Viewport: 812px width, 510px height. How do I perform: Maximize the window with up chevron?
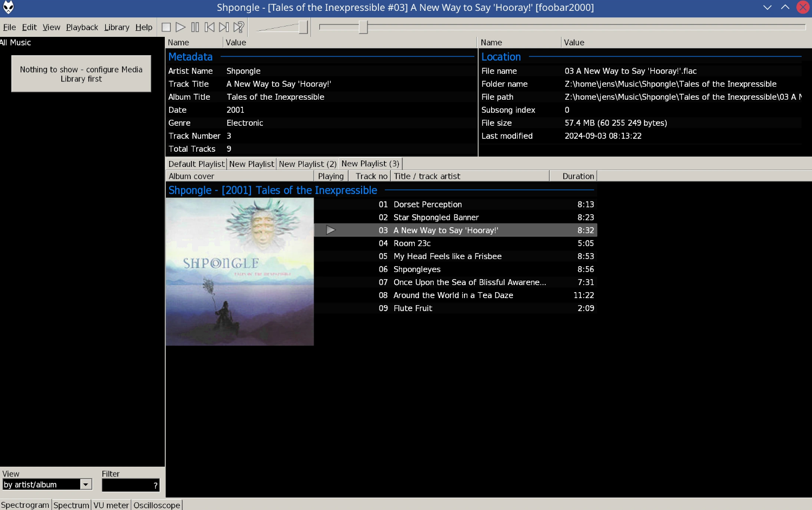pos(785,7)
